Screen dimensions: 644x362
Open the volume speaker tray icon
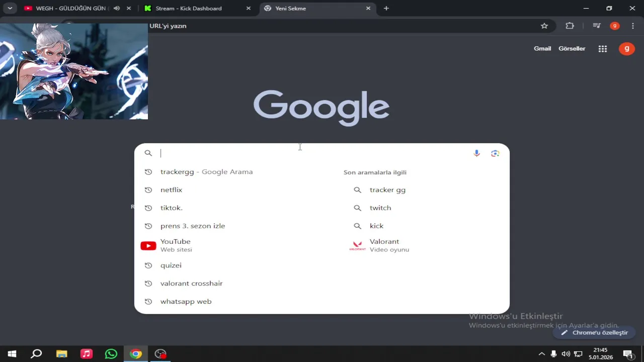pos(566,354)
